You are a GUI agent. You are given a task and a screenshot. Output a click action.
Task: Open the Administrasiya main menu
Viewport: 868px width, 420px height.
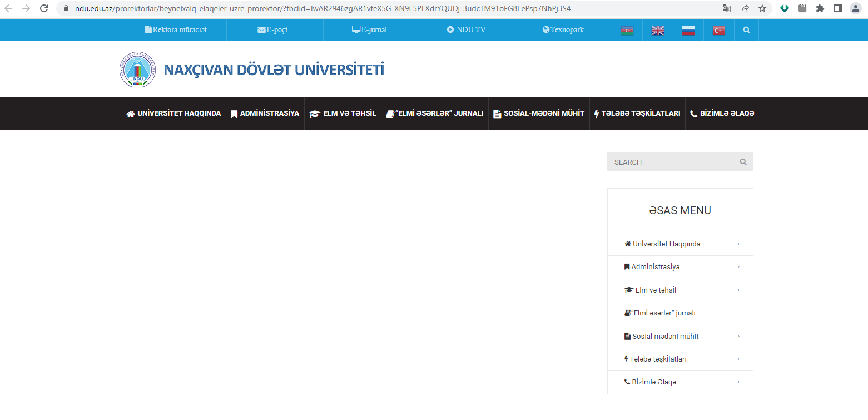pyautogui.click(x=265, y=113)
